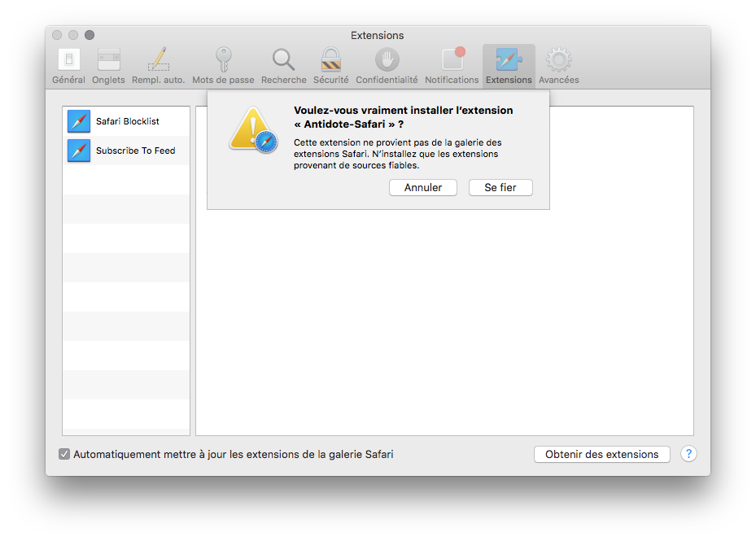Viewport: 756px width, 541px height.
Task: Open the Mots de passe pane
Action: (223, 66)
